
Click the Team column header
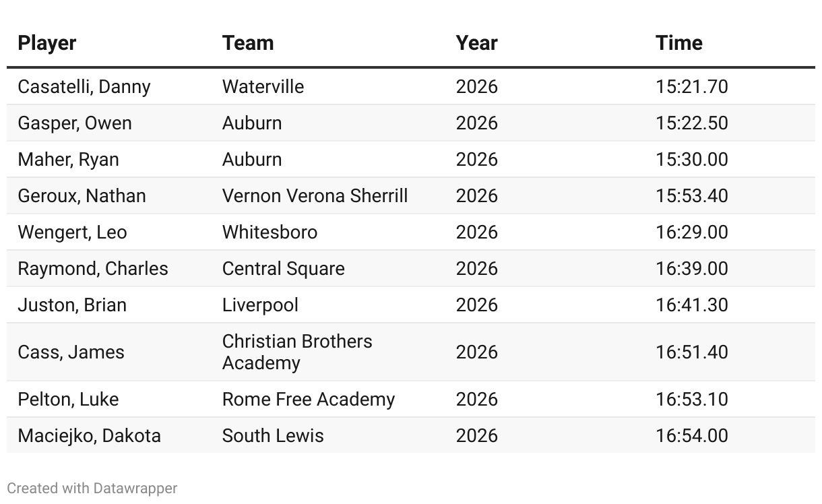pyautogui.click(x=248, y=43)
